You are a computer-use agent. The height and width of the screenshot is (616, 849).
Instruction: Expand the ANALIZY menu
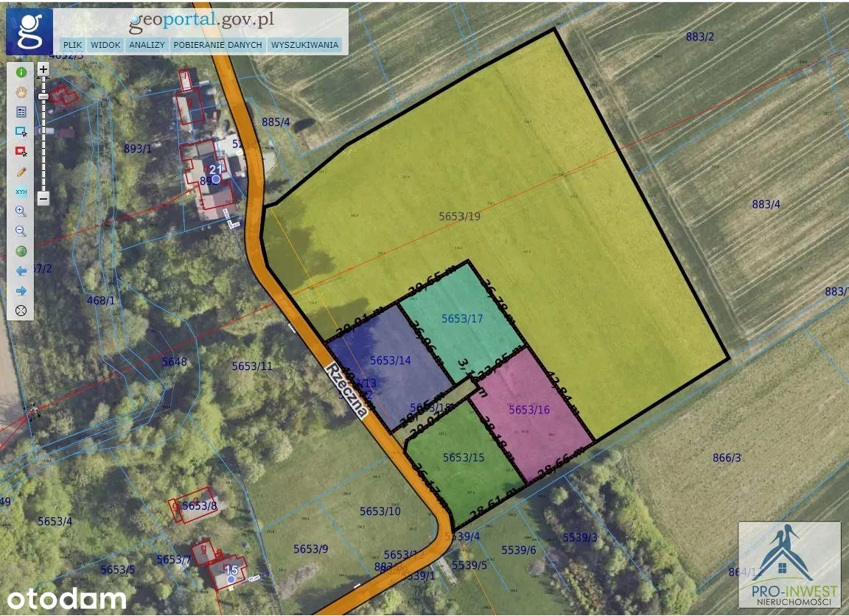[x=146, y=45]
